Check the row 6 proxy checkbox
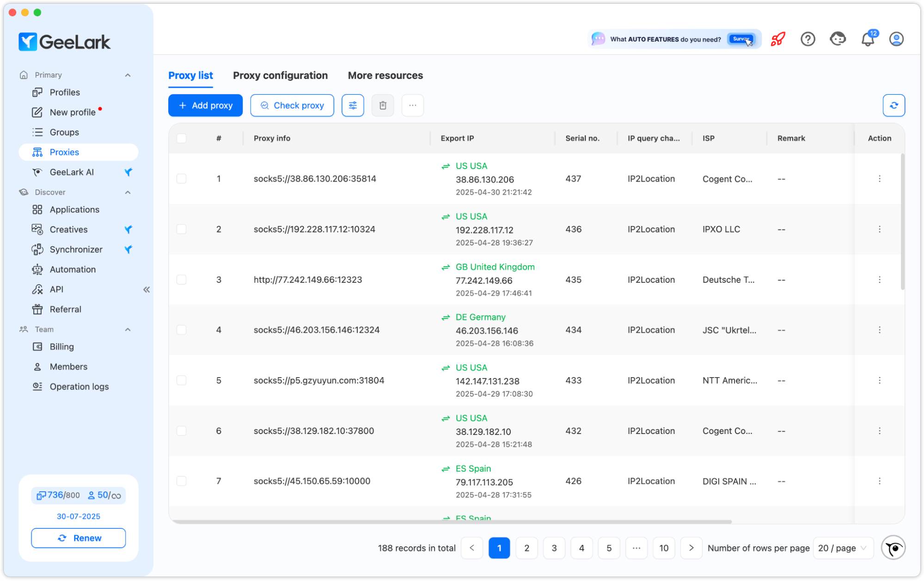This screenshot has width=924, height=581. (182, 431)
